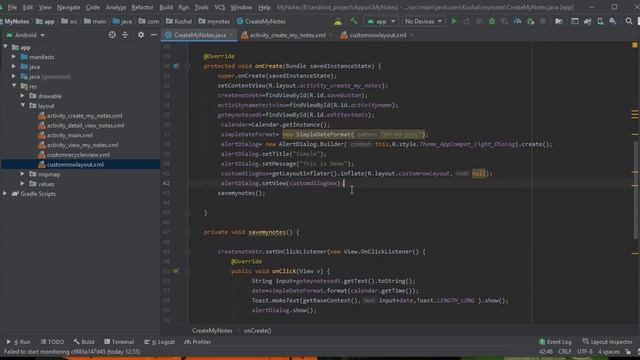Click the Attach Debugger to Android Process icon
The height and width of the screenshot is (360, 640).
tap(531, 21)
